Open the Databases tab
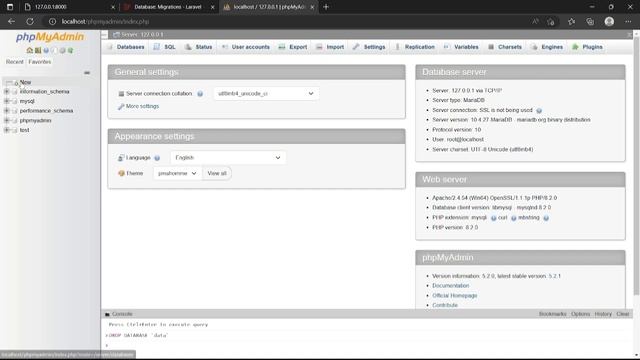 (x=126, y=47)
